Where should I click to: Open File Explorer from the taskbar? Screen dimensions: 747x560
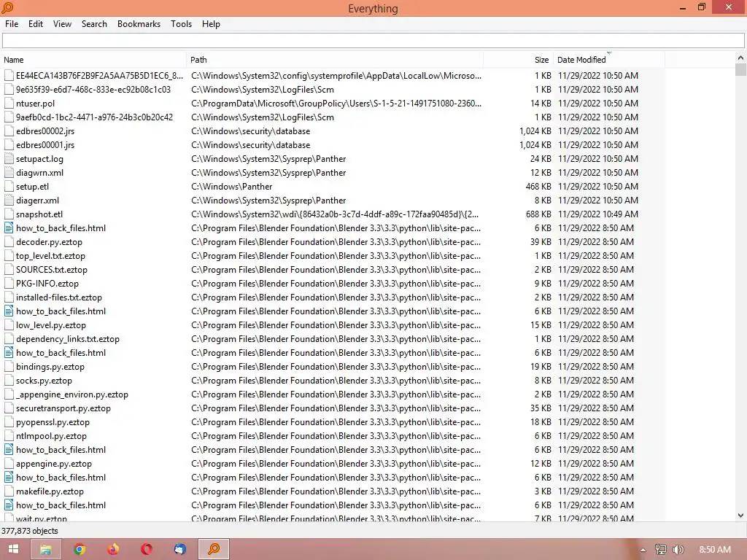(46, 549)
